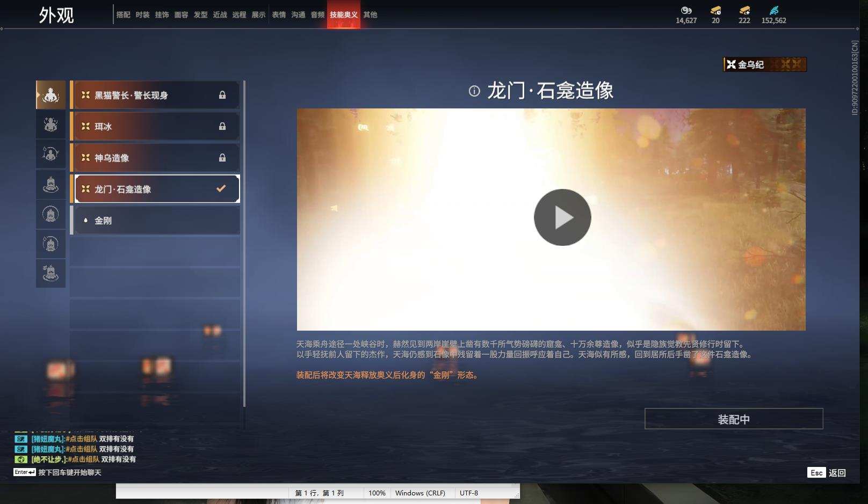Click the info icon beside 龙门·石龛造像 title
Screen dimensions: 868x504
[474, 91]
